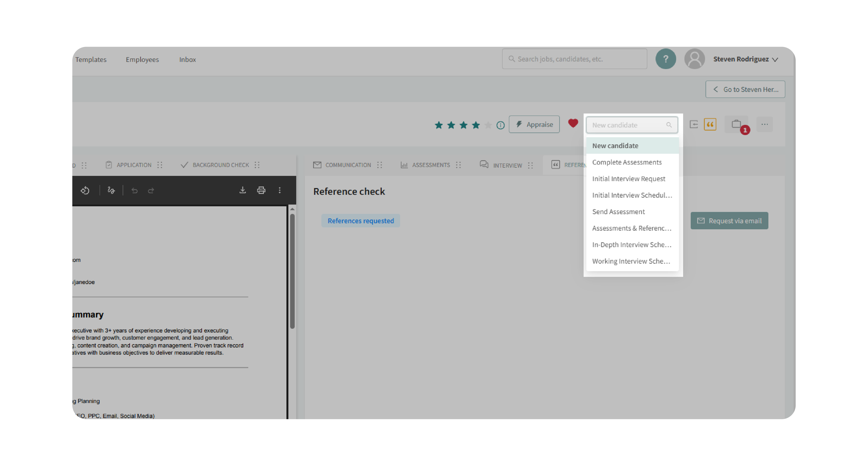Open the briefcase icon with badge
868x466 pixels.
point(736,124)
